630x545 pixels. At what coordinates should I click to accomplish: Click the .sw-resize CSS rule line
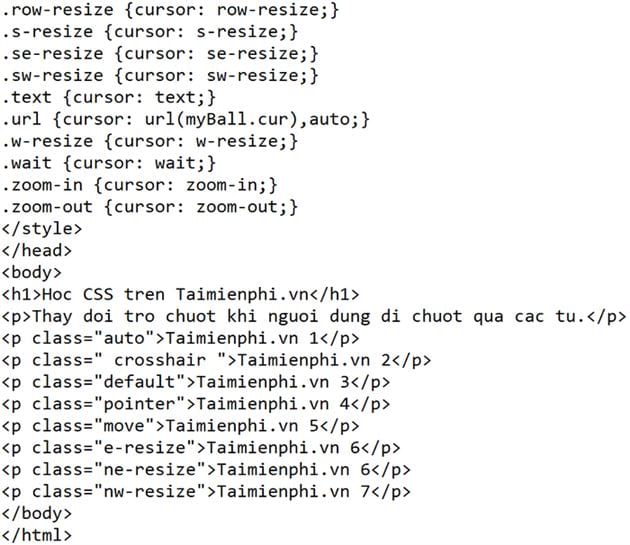tap(160, 75)
